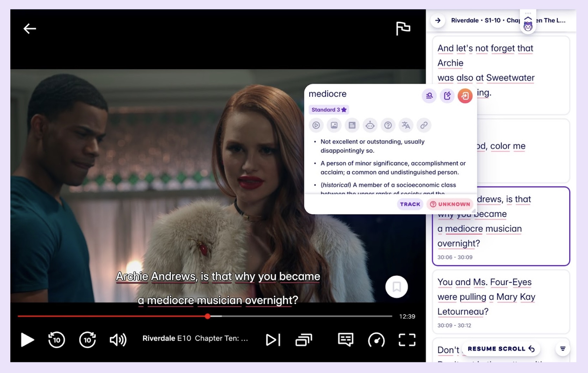Bookmark the current subtitle line
Image resolution: width=588 pixels, height=373 pixels.
(x=396, y=287)
